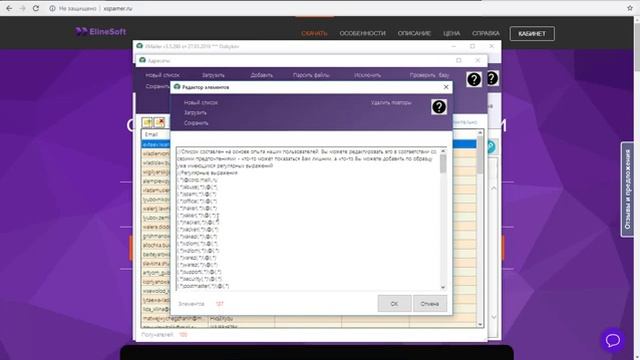Open the СКАЧАТЬ site link
Viewport: 640px width, 360px height.
click(314, 33)
